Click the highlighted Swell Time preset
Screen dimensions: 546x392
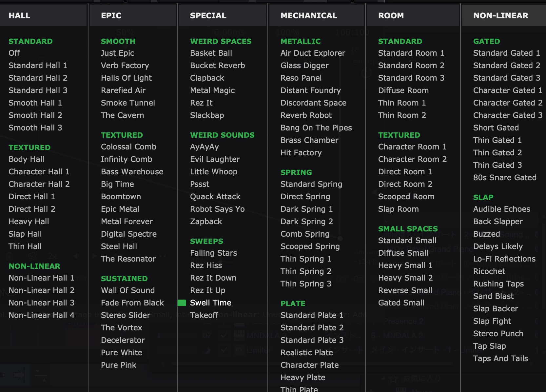210,303
